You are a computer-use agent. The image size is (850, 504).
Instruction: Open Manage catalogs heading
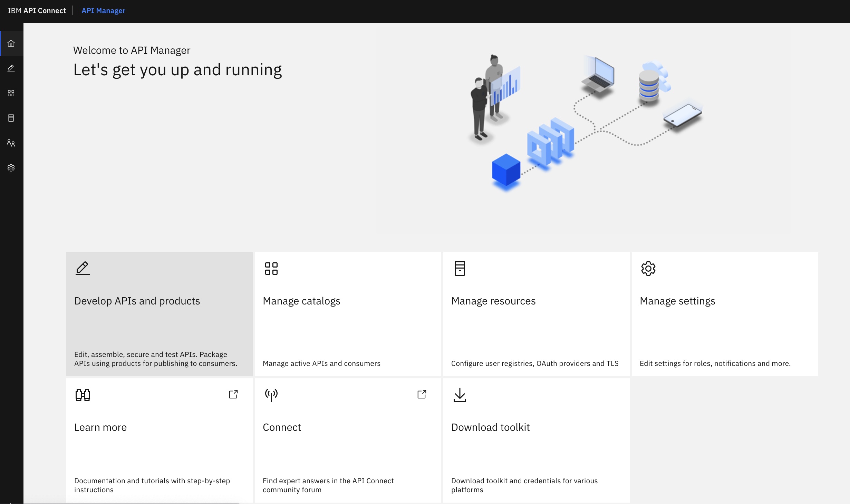tap(301, 301)
